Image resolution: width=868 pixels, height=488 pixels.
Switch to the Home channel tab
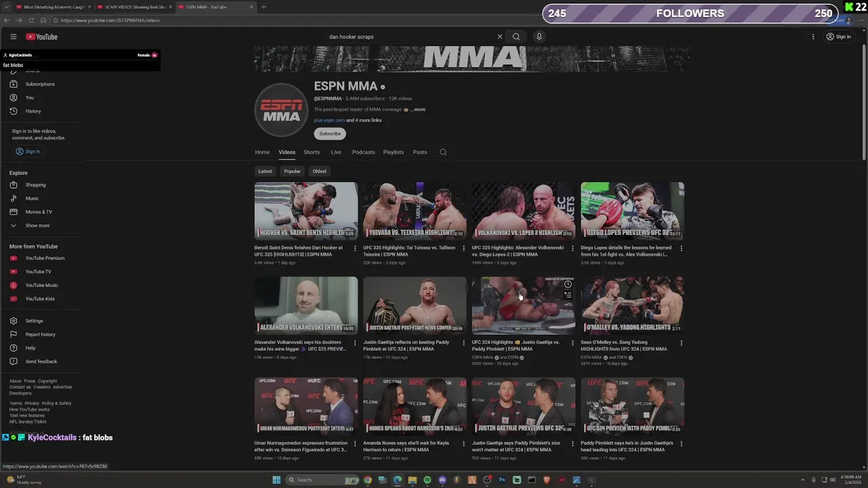[262, 152]
